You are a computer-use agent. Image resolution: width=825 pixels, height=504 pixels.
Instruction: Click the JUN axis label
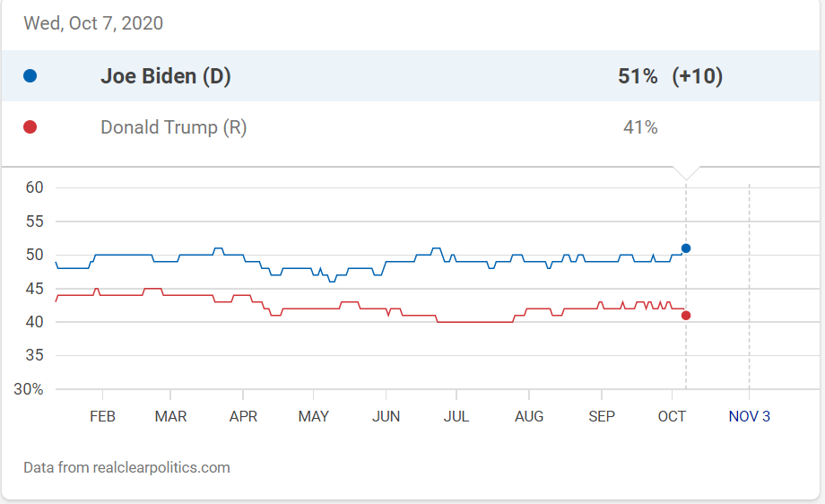(x=386, y=416)
